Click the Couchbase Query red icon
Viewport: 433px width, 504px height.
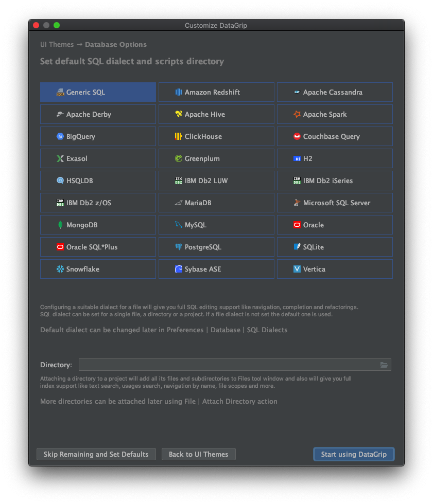[297, 136]
